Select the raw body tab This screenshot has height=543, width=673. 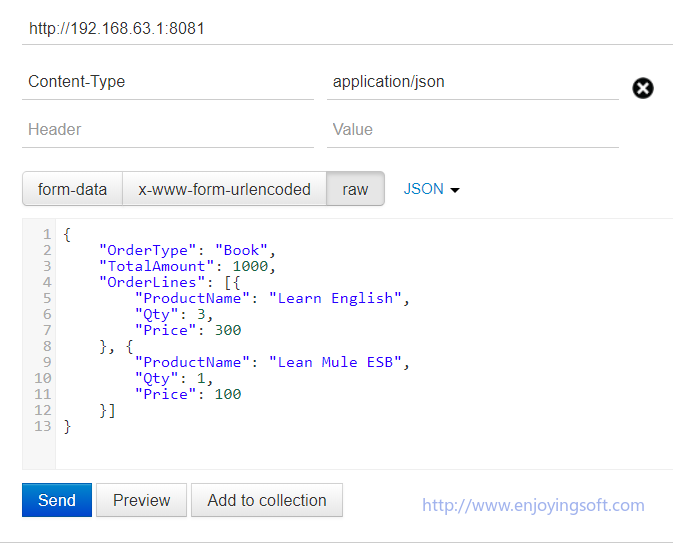click(355, 189)
